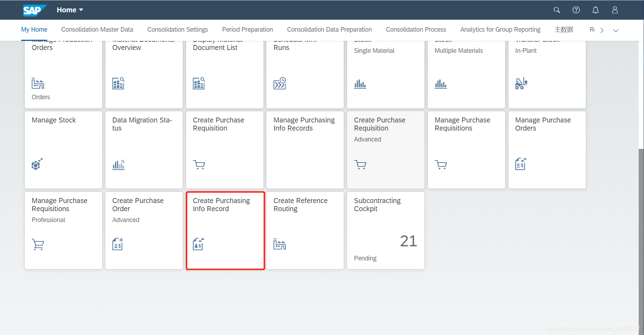Click the Create Purchase Requisition cart icon
The image size is (644, 335).
199,165
